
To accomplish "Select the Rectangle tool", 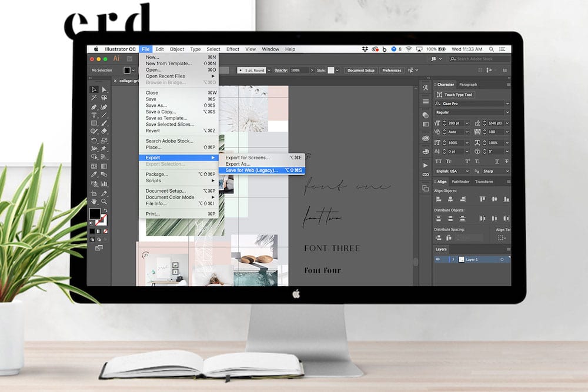I will click(93, 123).
